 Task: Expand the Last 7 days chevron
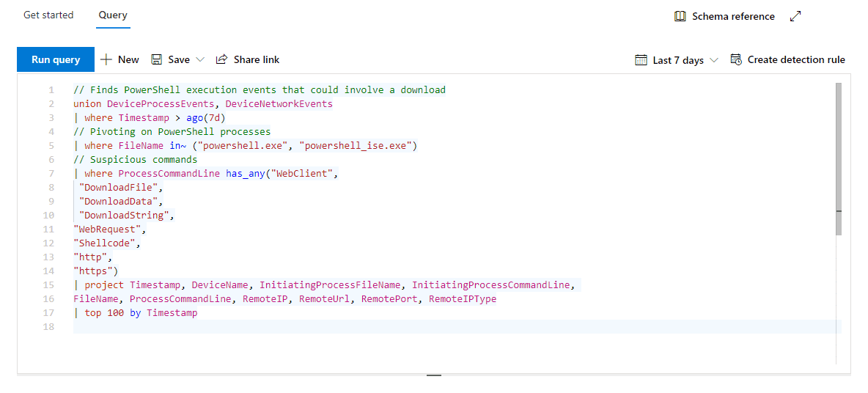pos(714,60)
